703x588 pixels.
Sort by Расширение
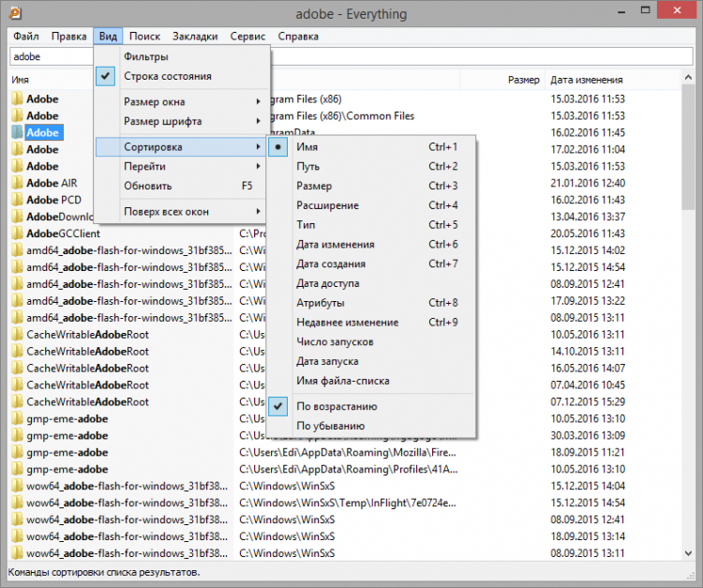(372, 205)
